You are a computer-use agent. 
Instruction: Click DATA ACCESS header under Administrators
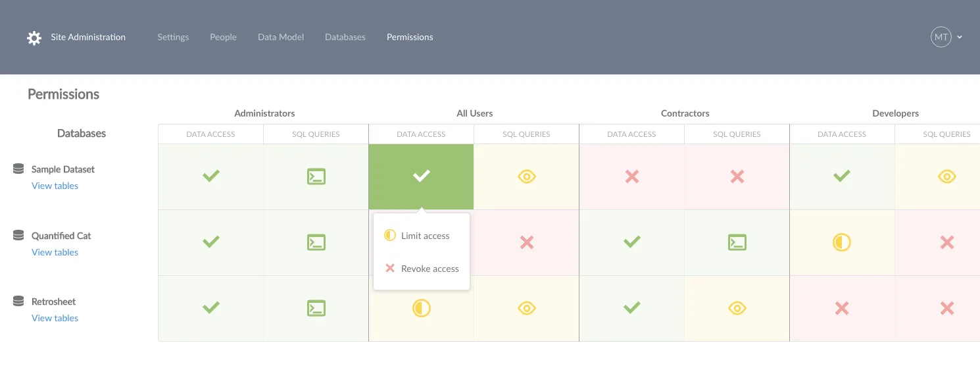point(210,134)
